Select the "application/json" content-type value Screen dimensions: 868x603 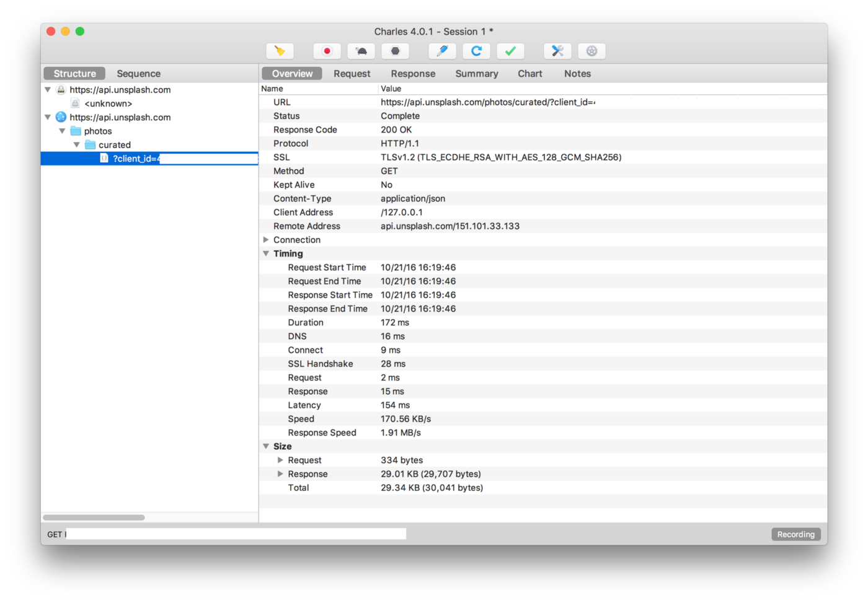point(413,198)
